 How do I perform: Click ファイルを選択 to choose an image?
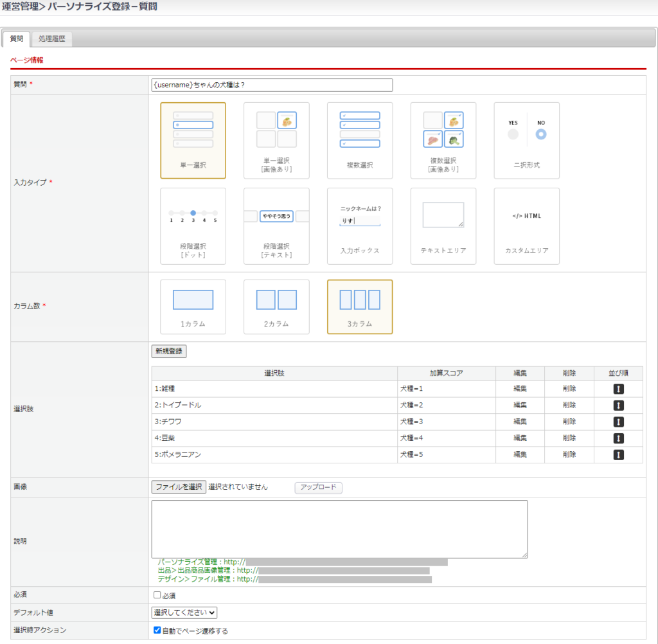(179, 487)
